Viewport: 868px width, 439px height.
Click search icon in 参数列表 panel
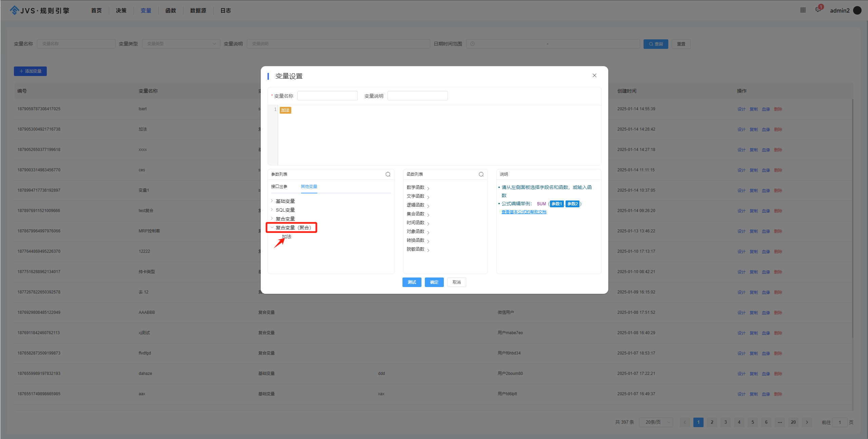click(x=388, y=174)
